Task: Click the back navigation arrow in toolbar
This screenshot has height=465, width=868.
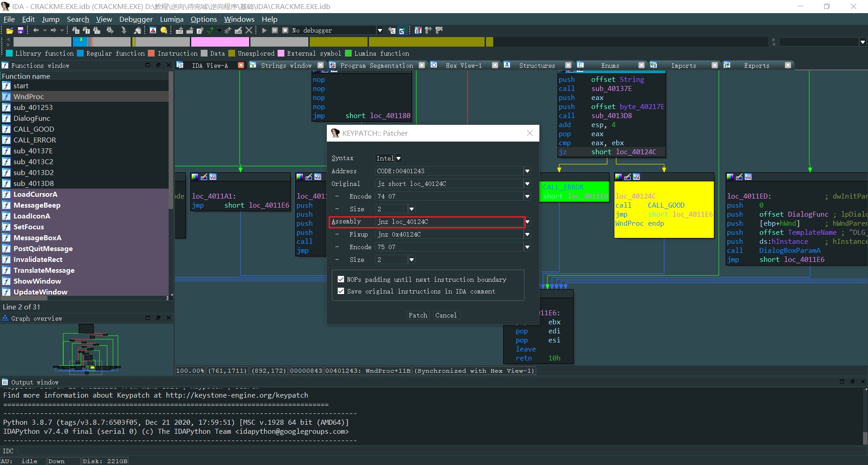Action: tap(36, 30)
